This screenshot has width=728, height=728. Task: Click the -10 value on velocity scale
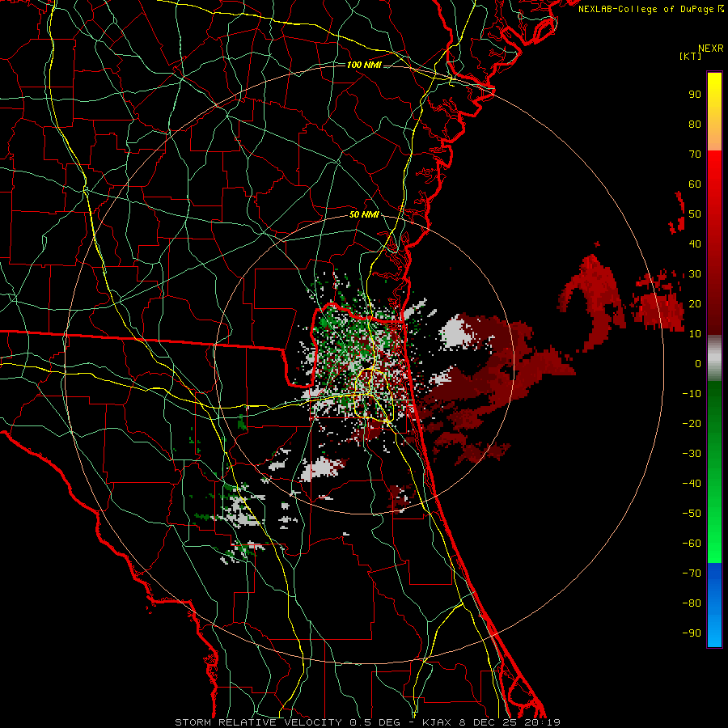692,394
